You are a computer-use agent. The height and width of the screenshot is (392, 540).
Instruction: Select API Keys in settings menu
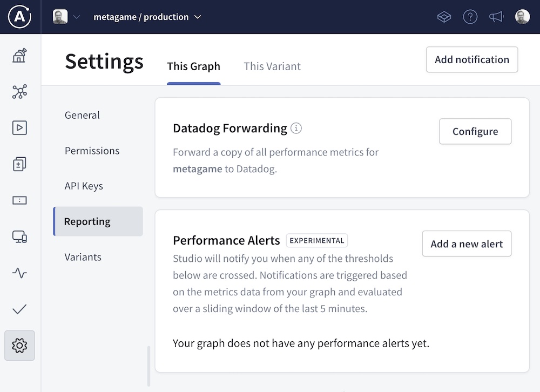pyautogui.click(x=84, y=186)
